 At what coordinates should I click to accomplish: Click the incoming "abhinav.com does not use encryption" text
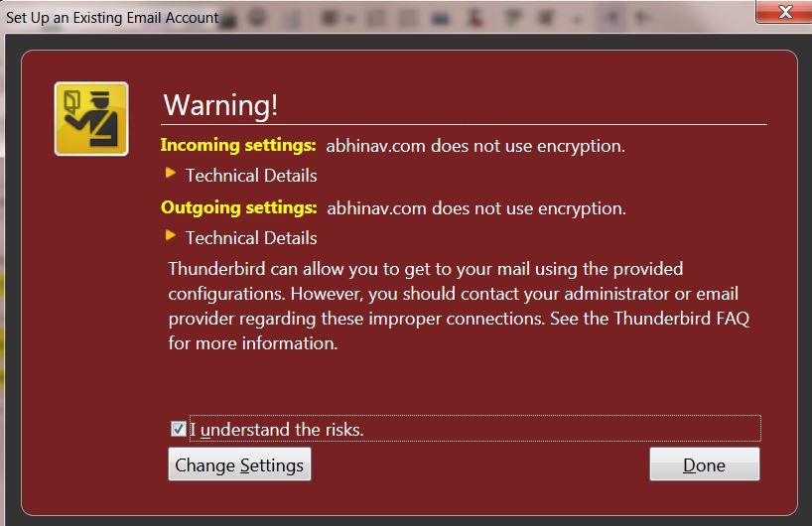coord(475,146)
